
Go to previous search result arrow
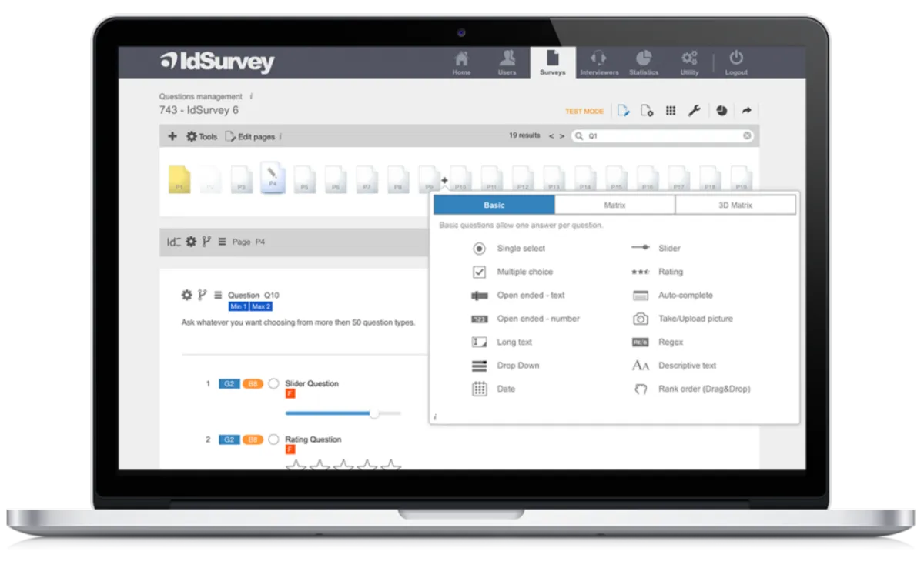click(551, 136)
